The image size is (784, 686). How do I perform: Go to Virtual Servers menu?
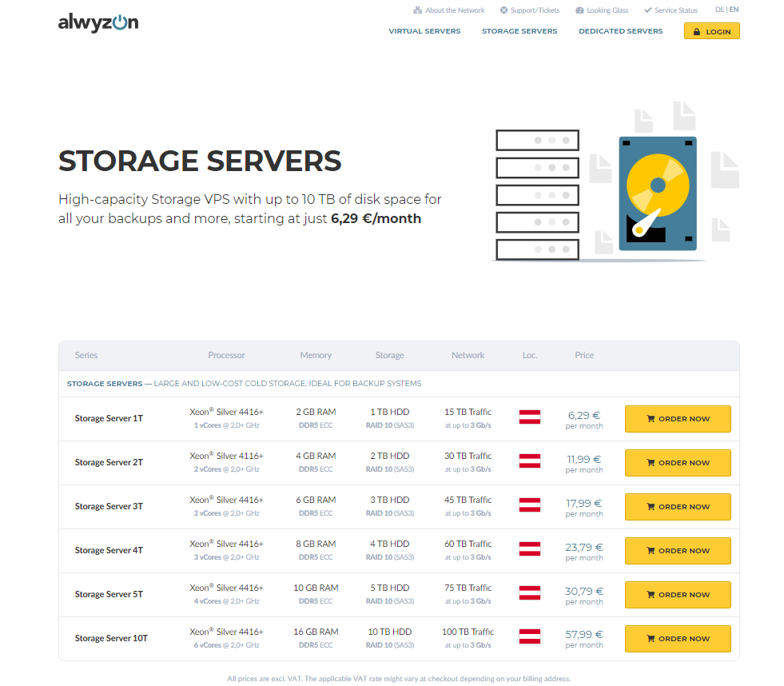424,31
